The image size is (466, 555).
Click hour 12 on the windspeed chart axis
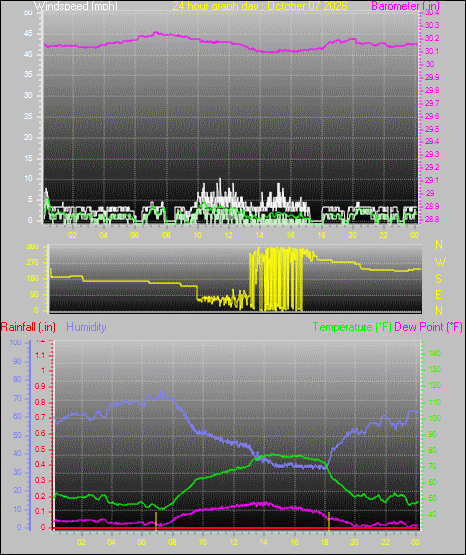229,235
